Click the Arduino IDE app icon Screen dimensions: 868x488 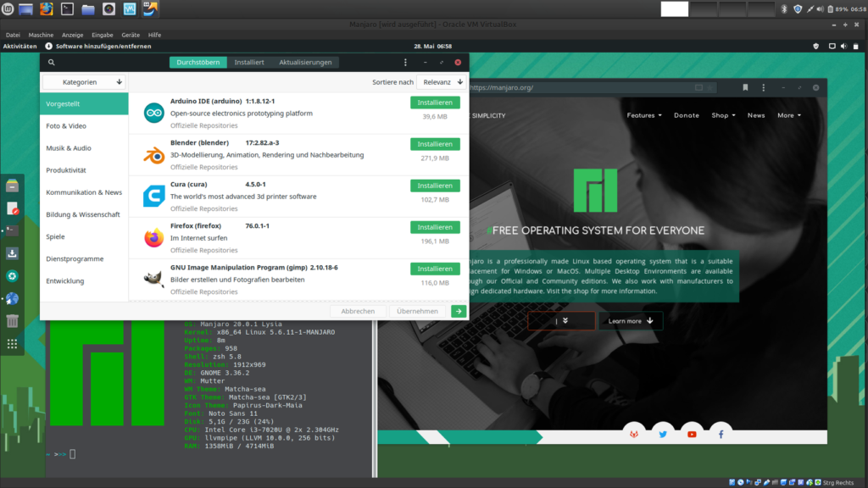pyautogui.click(x=153, y=113)
